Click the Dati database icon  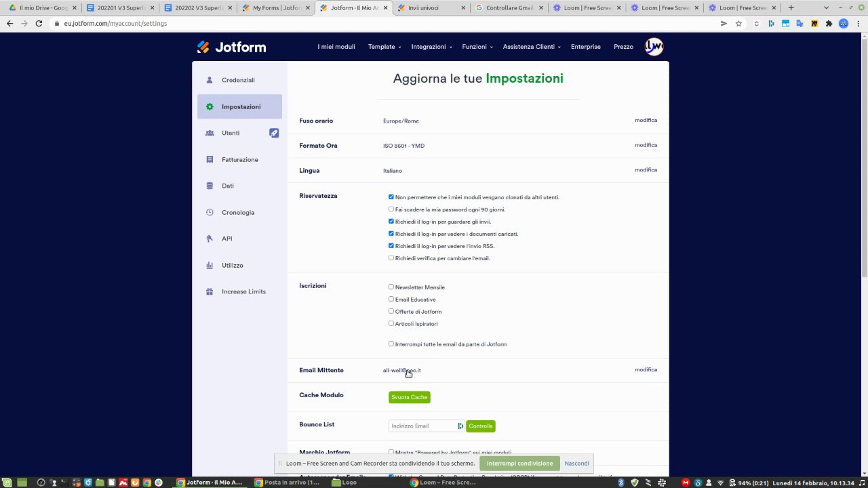pos(210,186)
